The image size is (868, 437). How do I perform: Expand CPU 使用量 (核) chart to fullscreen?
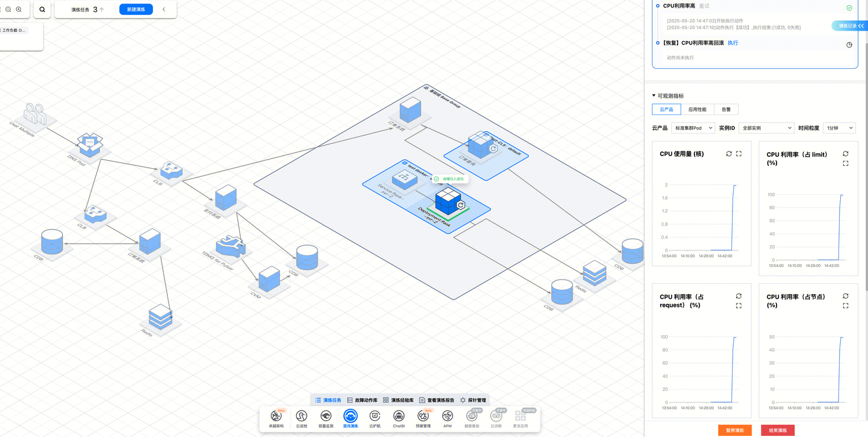(738, 154)
